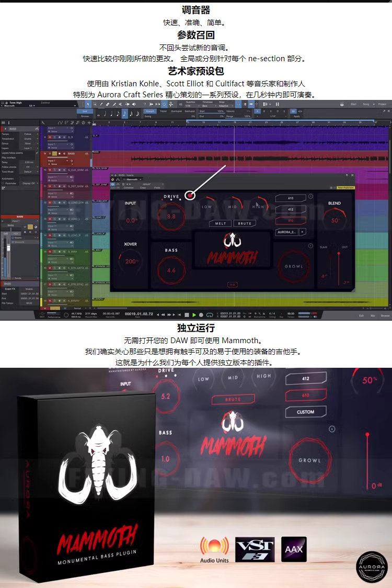Click the plus button beside AURORA_2 preset
This screenshot has height=588, width=392.
pos(303,232)
